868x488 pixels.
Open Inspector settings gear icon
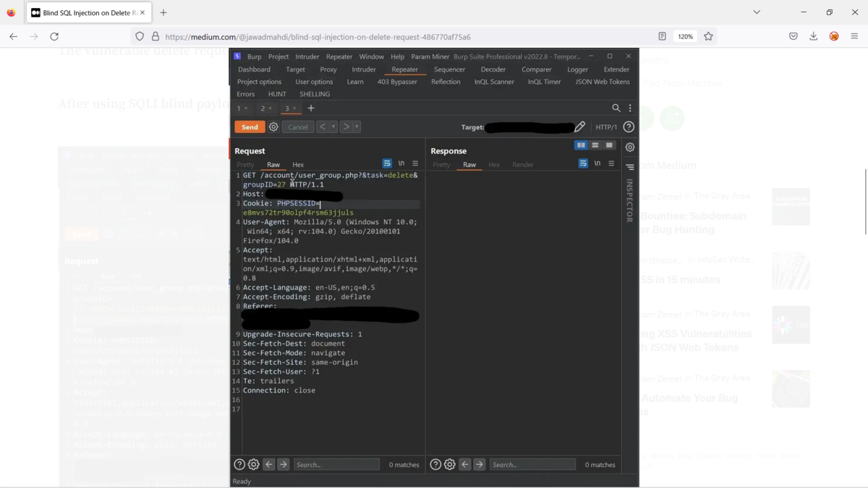pyautogui.click(x=630, y=147)
